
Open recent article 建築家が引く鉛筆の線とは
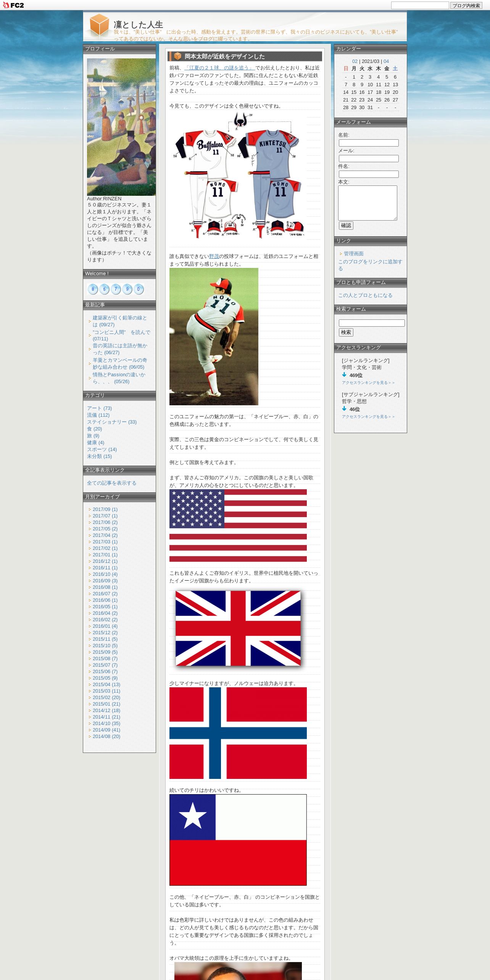point(120,321)
